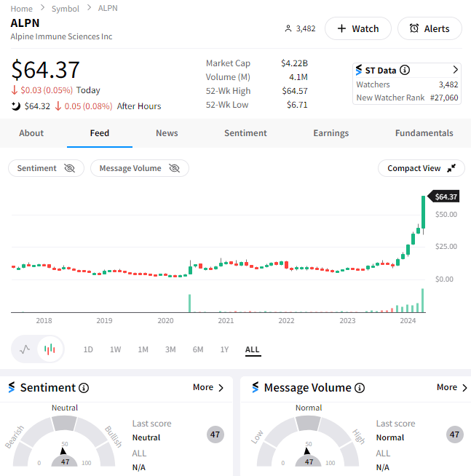Click the 52-Wk Low $6.71 value
This screenshot has width=471, height=476.
pyautogui.click(x=297, y=105)
